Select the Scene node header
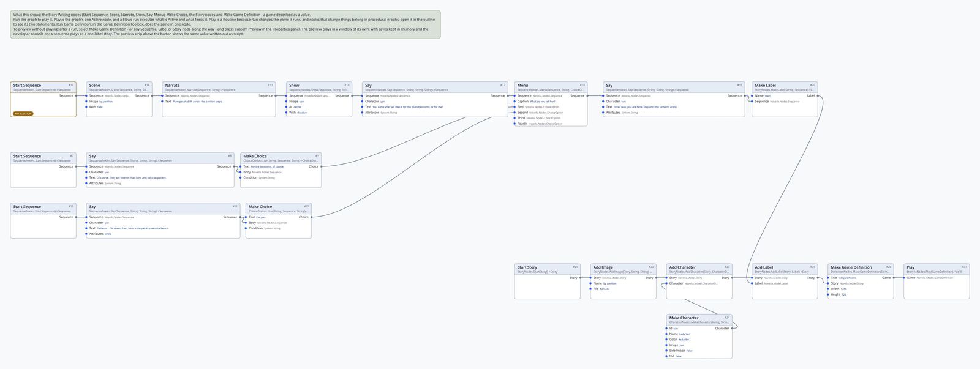Viewport: 980px width, 369px height. tap(119, 87)
